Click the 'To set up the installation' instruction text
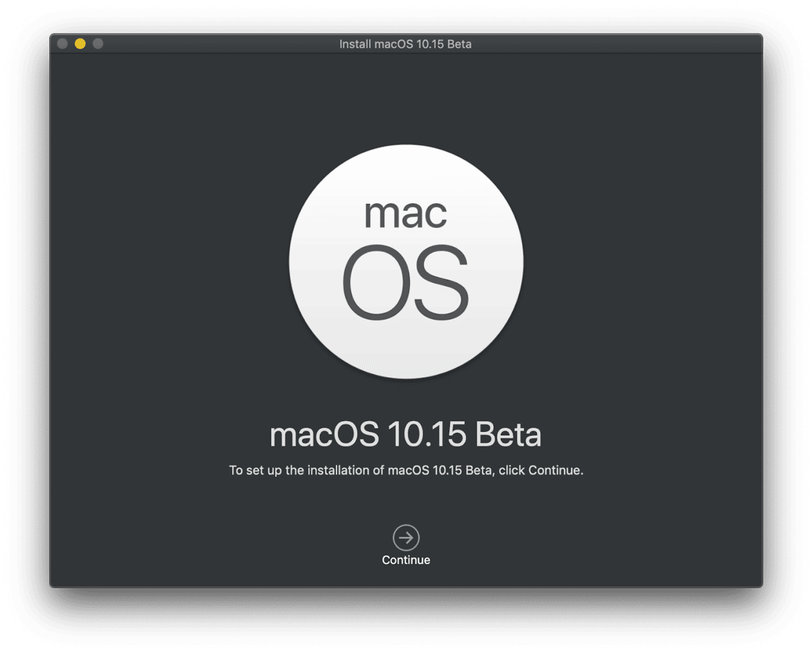The width and height of the screenshot is (812, 653). pos(406,471)
